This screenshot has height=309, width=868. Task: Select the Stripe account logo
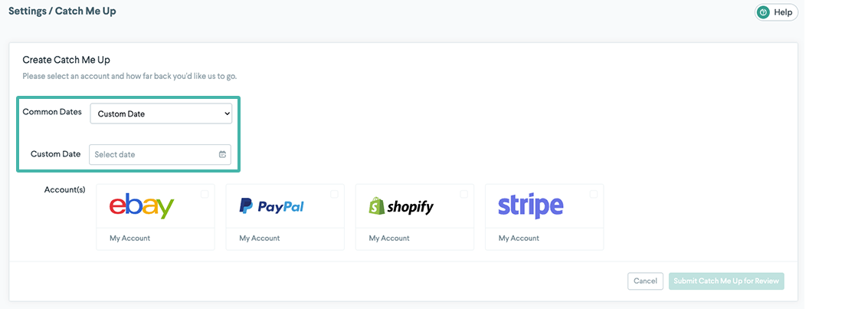pos(530,206)
